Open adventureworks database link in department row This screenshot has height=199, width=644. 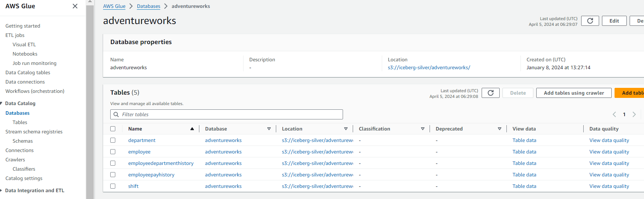pos(223,140)
